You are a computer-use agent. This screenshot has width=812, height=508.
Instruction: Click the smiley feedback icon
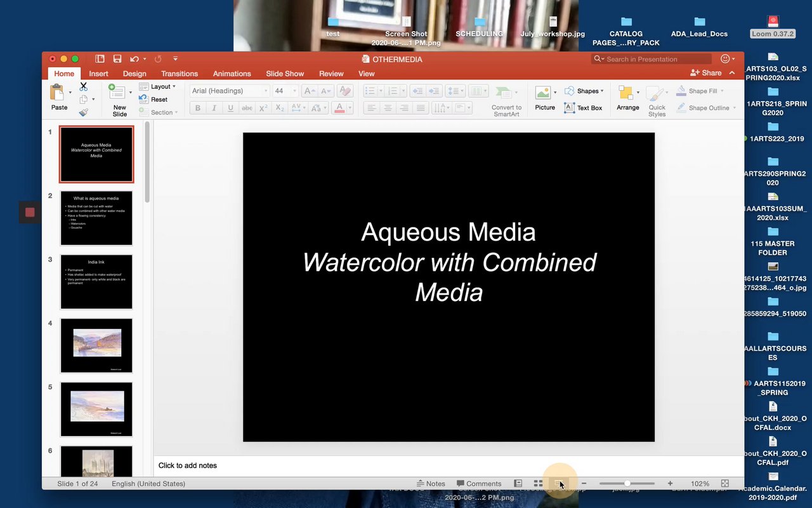coord(725,59)
